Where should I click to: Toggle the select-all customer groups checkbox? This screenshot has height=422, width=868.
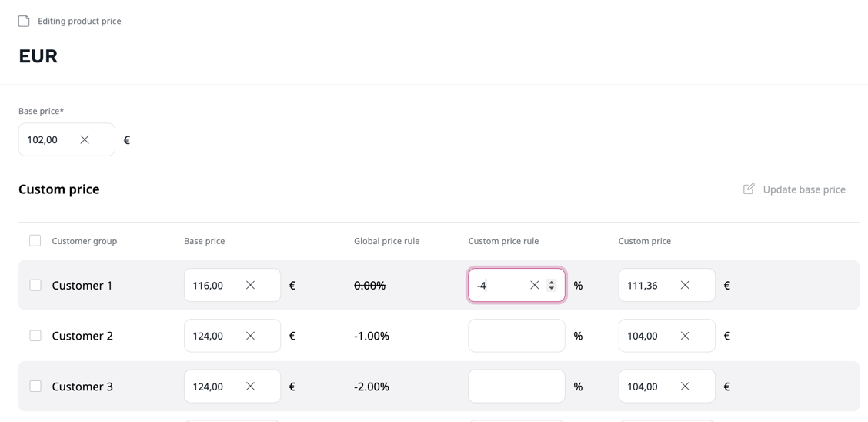[35, 241]
